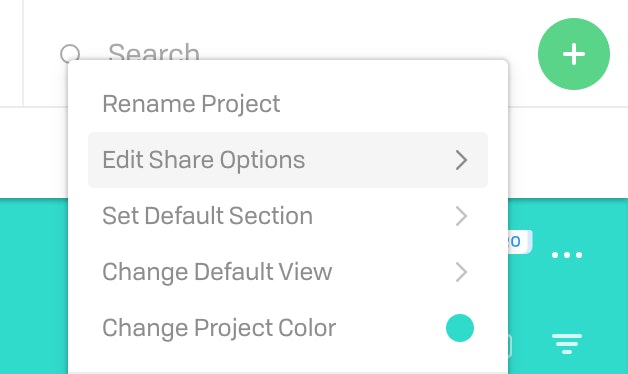Click the green plus add button

(574, 54)
